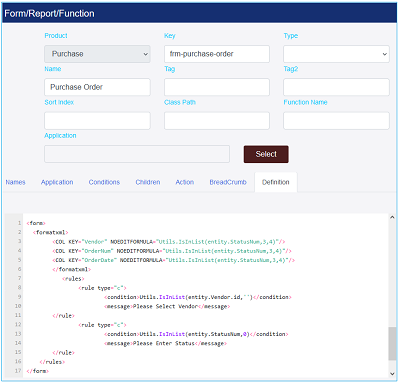
Task: Click the COL KEY="OrderNum" line
Action: (x=172, y=251)
